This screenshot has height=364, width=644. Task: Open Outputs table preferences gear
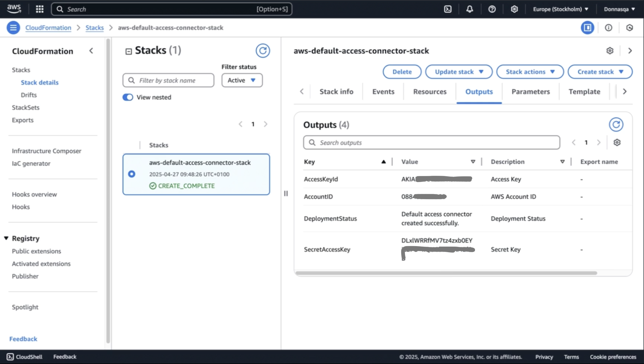[x=617, y=143]
